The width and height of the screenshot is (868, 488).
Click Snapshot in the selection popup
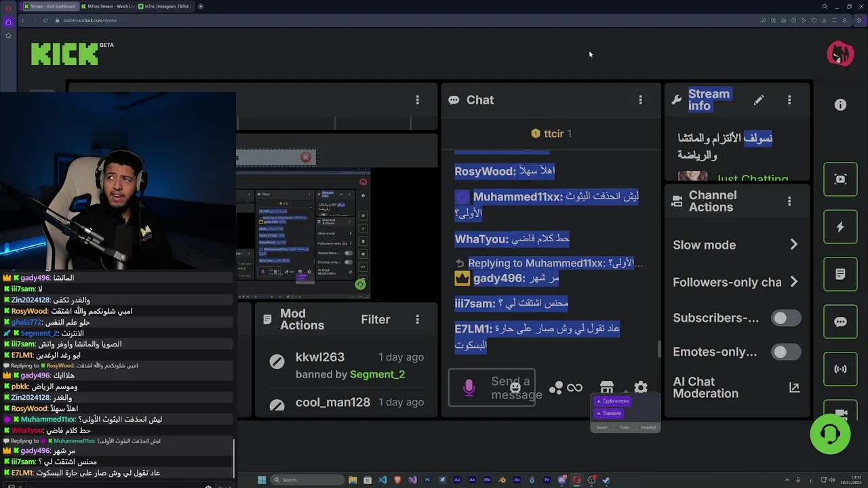click(x=648, y=428)
